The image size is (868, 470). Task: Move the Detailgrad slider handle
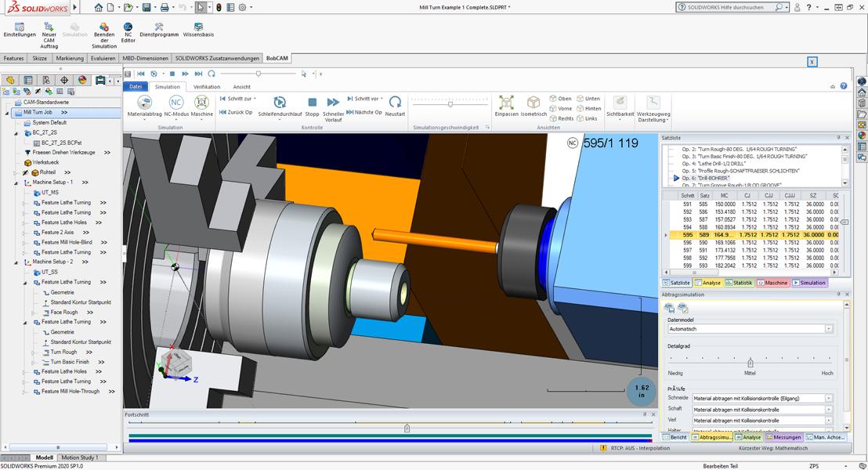tap(750, 363)
